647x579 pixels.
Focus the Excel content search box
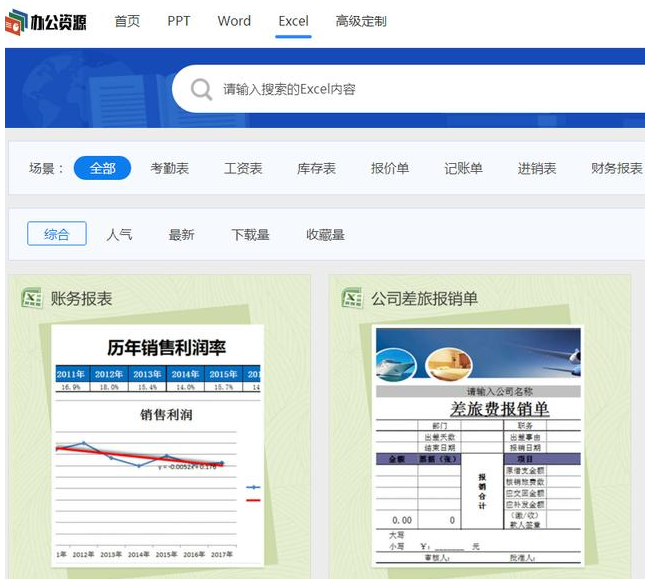click(409, 89)
